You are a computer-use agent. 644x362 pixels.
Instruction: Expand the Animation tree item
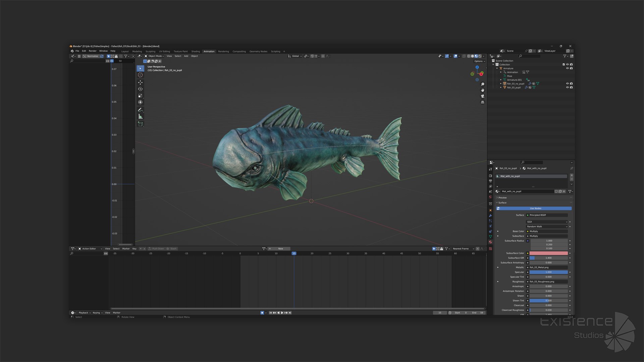[501, 72]
